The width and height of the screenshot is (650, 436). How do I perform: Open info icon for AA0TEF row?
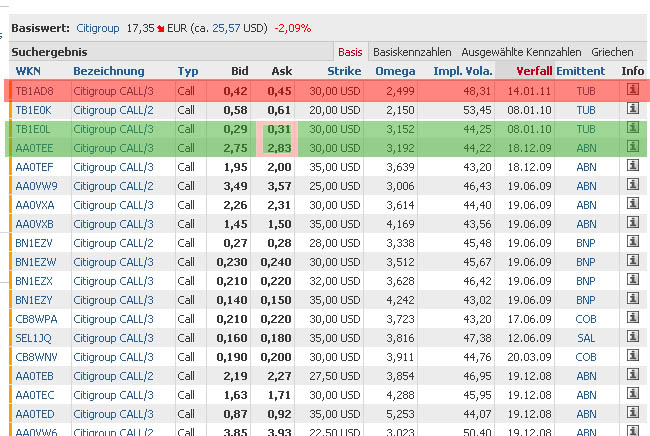[633, 165]
